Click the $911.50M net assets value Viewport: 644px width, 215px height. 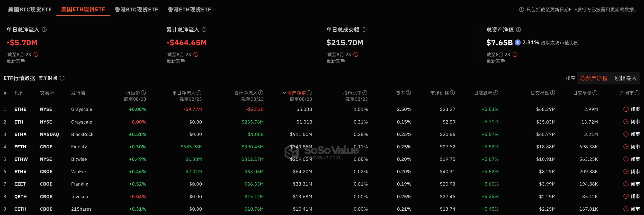(x=301, y=134)
